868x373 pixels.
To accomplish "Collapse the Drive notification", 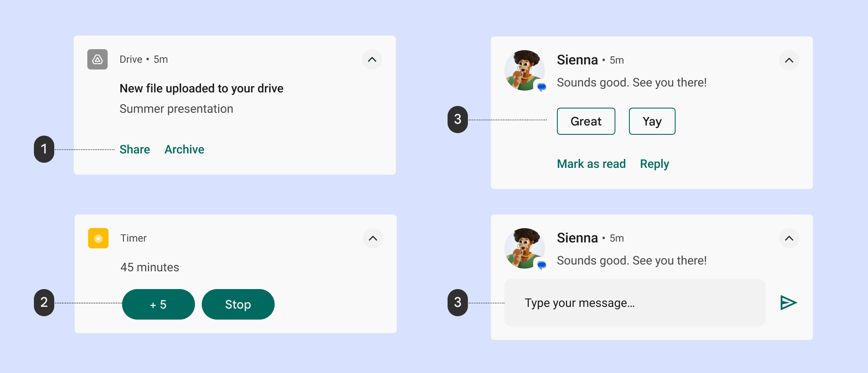I will pyautogui.click(x=372, y=59).
